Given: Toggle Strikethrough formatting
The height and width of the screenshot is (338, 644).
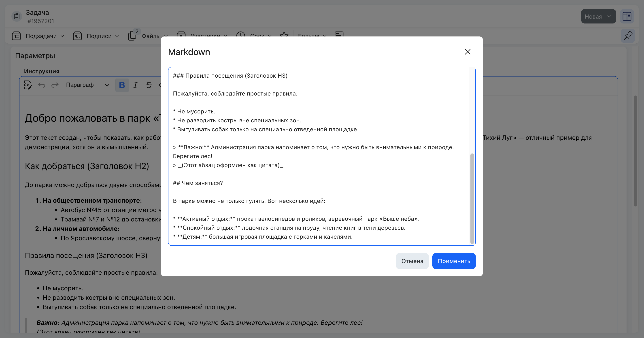Looking at the screenshot, I should 149,85.
